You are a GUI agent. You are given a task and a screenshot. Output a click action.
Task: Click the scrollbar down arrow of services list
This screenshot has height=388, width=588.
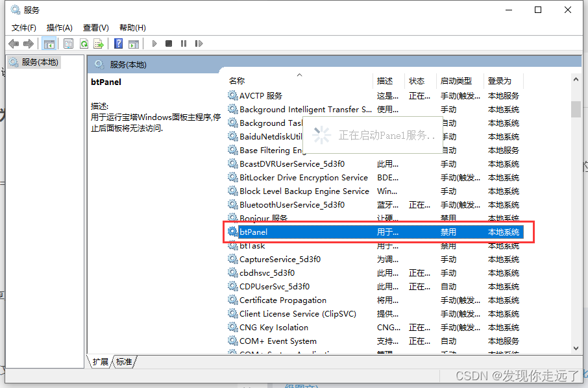(576, 348)
